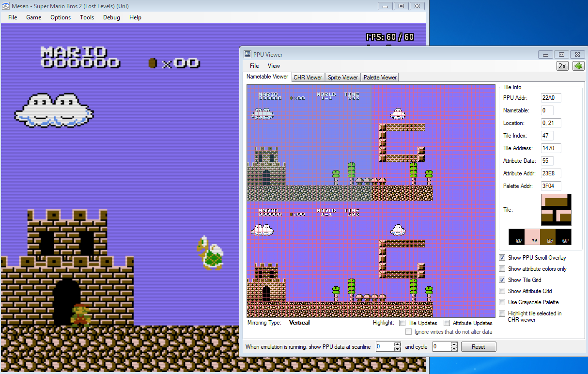Open the Tools menu
This screenshot has height=374, width=588.
coord(87,17)
